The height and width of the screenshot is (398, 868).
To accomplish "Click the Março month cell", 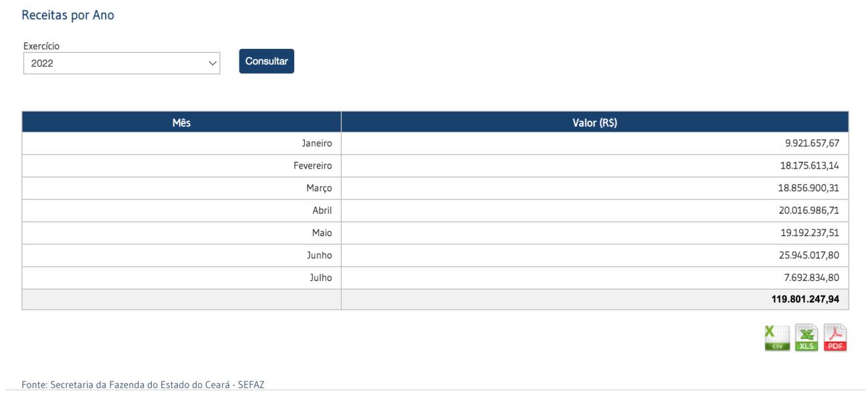I will [319, 188].
